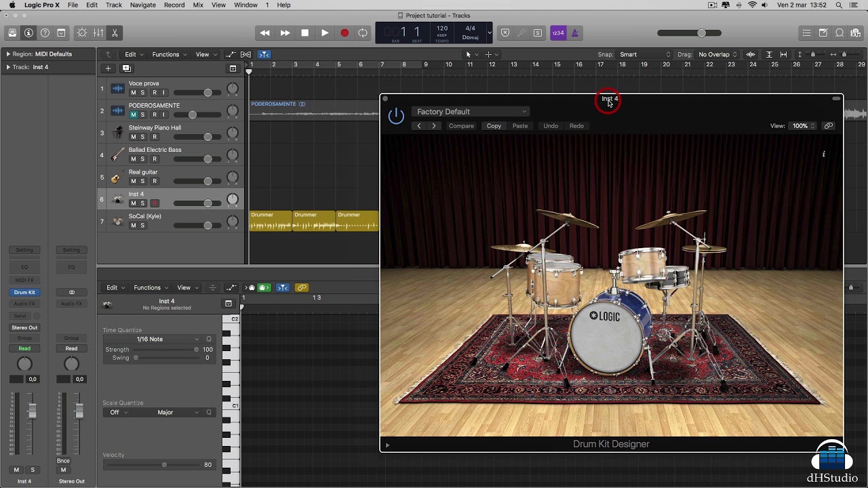
Task: Open the Editors scissors icon
Action: [x=115, y=33]
